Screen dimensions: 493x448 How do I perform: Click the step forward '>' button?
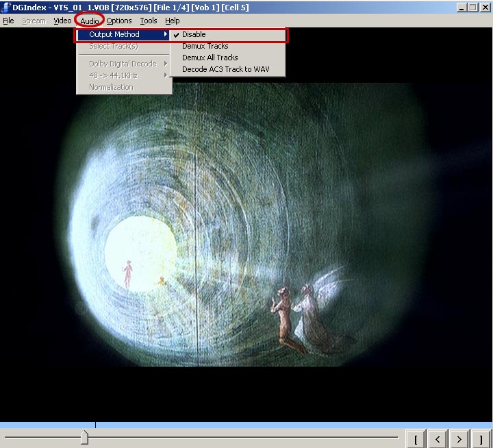459,438
